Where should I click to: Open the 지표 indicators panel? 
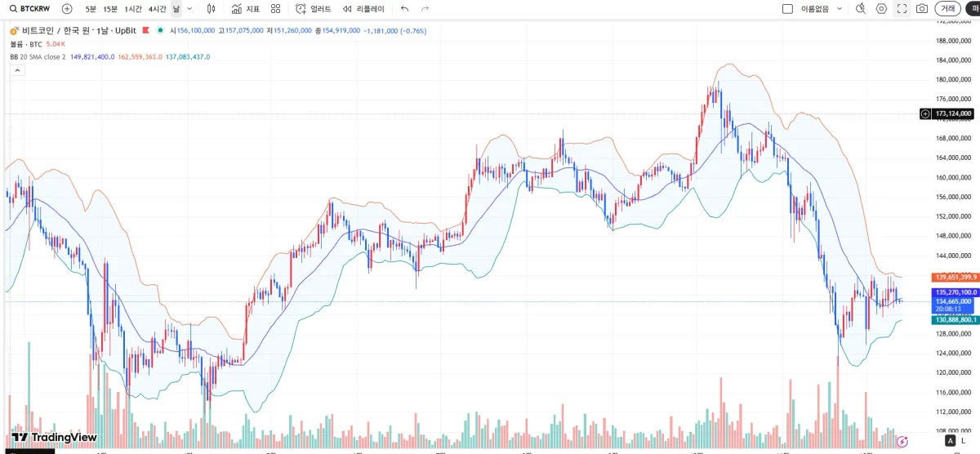pos(246,9)
